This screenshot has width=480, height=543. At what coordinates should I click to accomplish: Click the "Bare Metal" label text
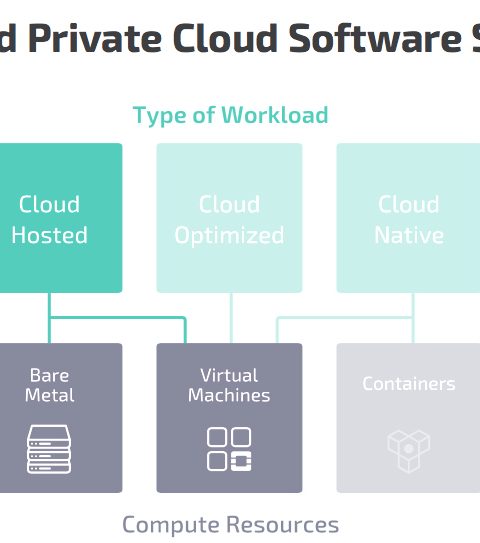coord(50,385)
